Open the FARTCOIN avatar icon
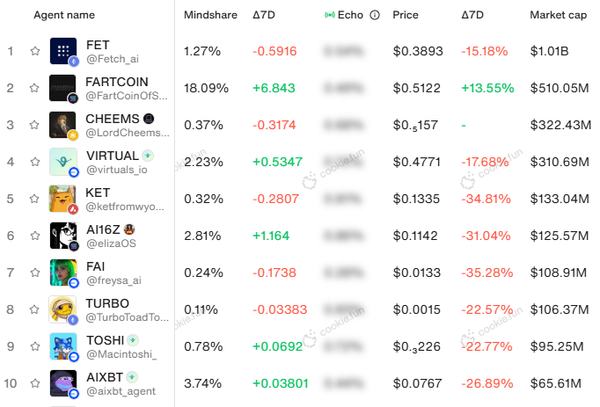 [x=63, y=88]
